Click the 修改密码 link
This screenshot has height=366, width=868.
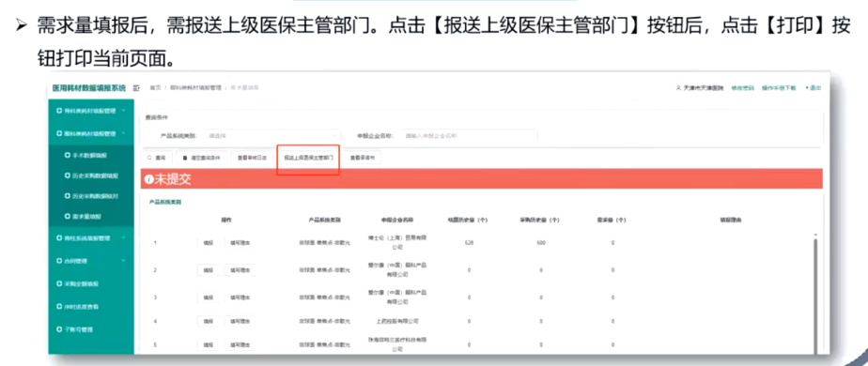coord(742,88)
